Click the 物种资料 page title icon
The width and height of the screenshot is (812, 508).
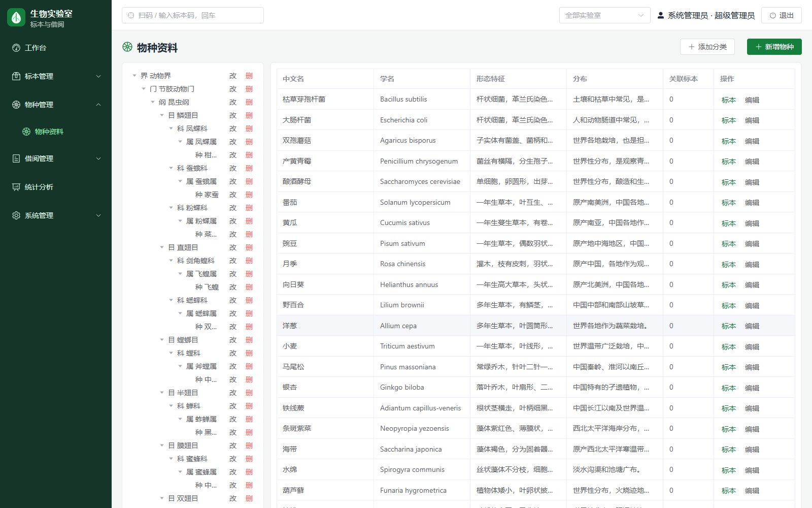tap(127, 47)
